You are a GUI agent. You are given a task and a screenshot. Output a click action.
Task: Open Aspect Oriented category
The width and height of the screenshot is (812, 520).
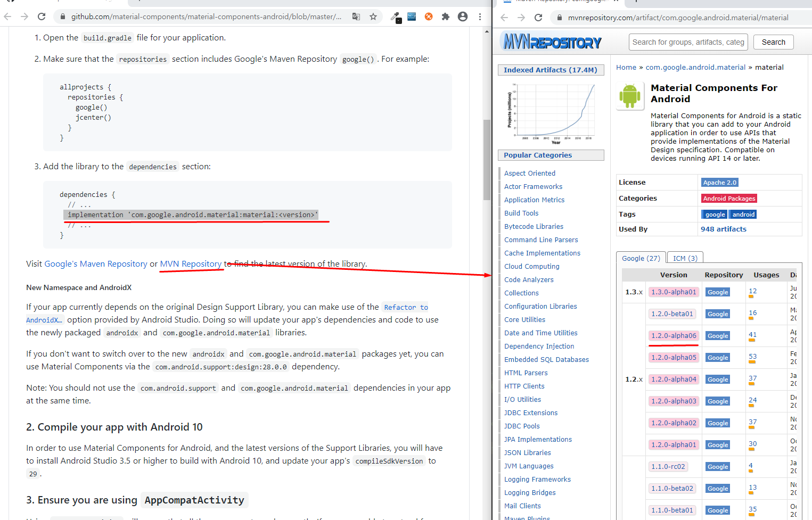(x=530, y=174)
